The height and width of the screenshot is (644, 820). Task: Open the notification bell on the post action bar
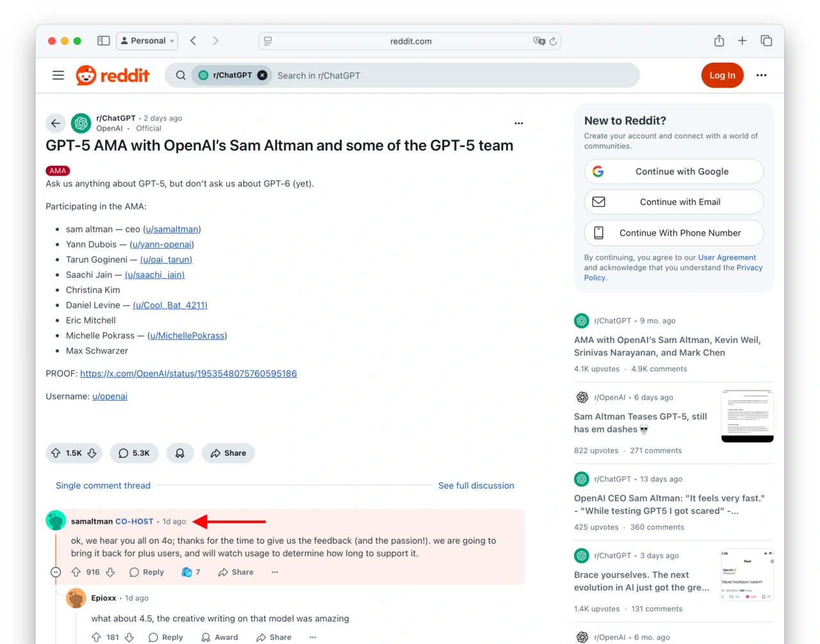(180, 453)
